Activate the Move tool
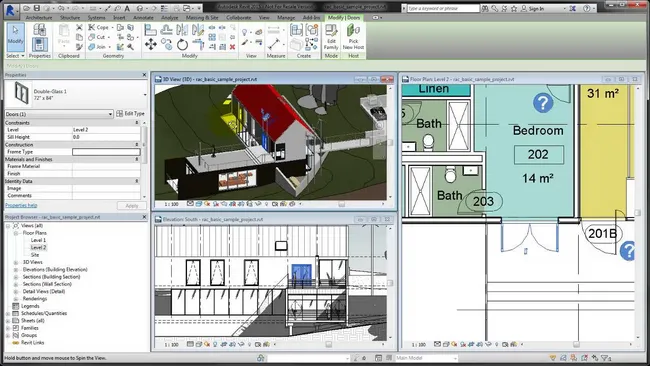Image resolution: width=650 pixels, height=366 pixels. [150, 44]
